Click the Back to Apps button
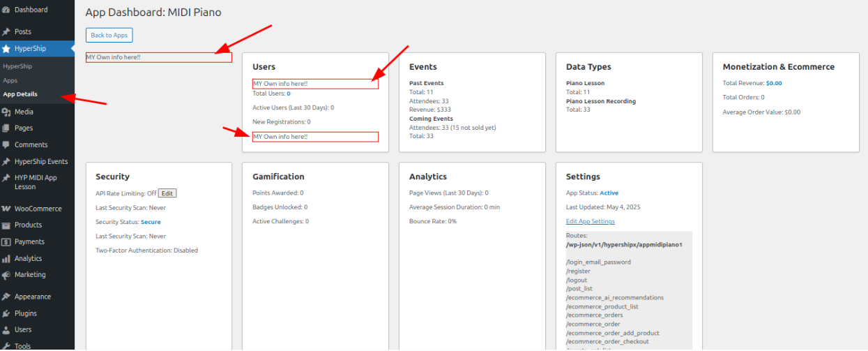 (109, 36)
